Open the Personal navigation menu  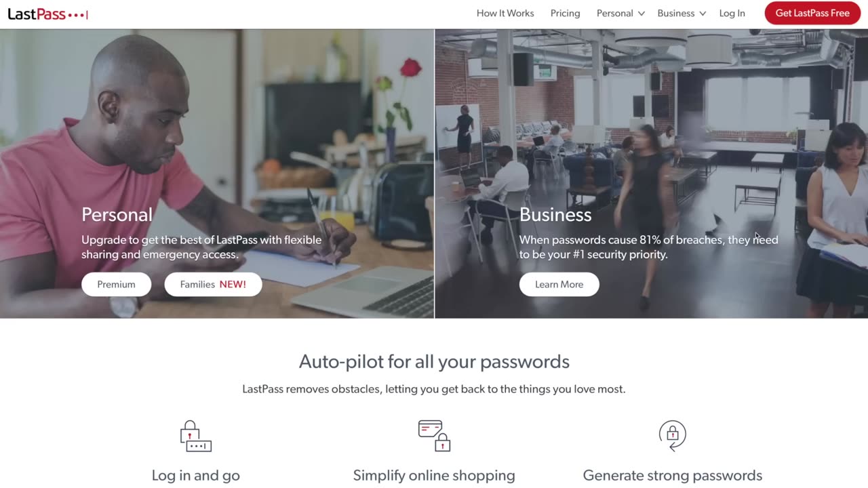(x=615, y=13)
